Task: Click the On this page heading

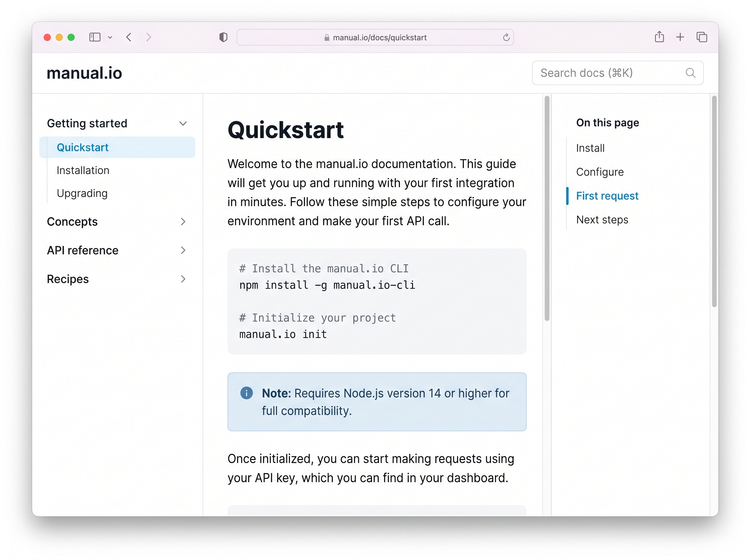Action: (608, 123)
